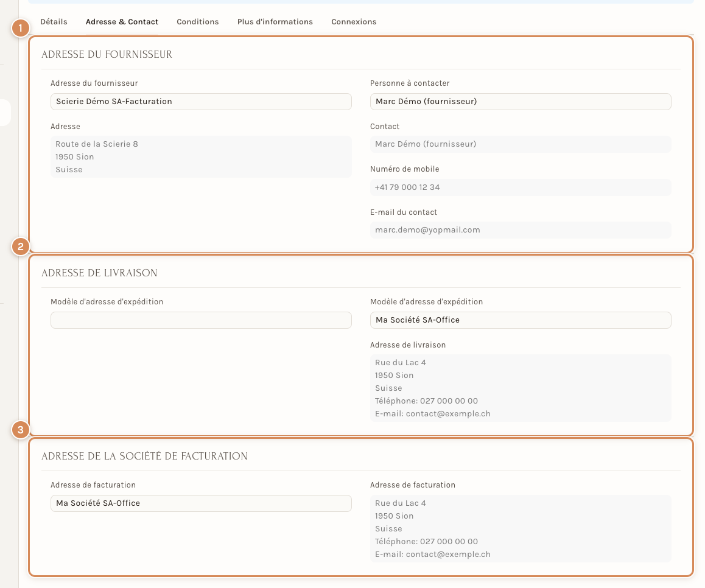Click the read-only Contact value Marc Démo
This screenshot has height=588, width=705.
coord(521,144)
